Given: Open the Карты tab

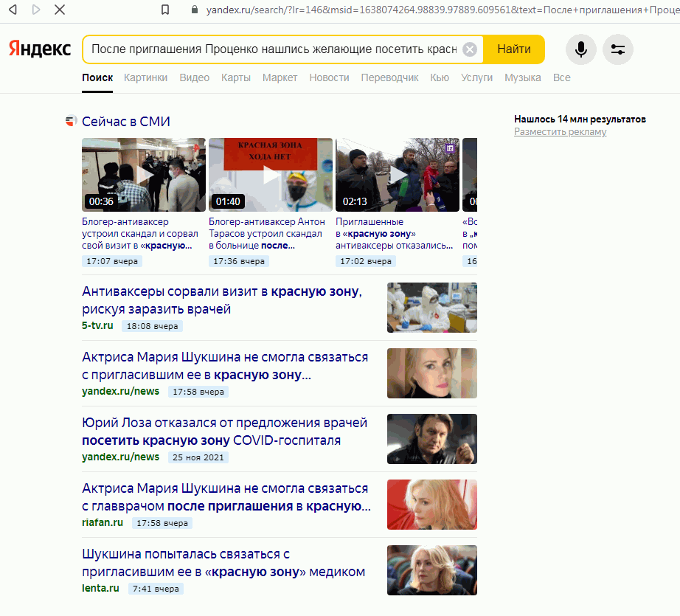Looking at the screenshot, I should [x=236, y=77].
